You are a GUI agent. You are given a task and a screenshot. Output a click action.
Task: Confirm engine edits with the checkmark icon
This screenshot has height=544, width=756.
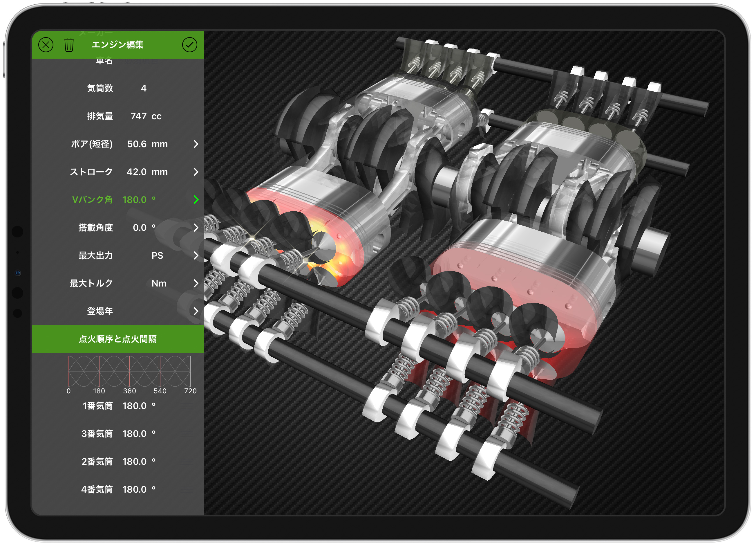click(189, 45)
